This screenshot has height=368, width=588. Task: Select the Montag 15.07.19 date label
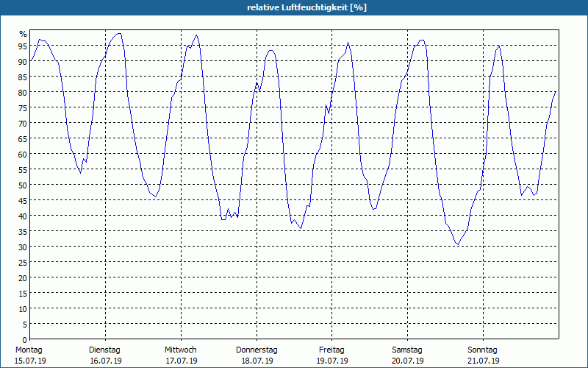pyautogui.click(x=30, y=355)
